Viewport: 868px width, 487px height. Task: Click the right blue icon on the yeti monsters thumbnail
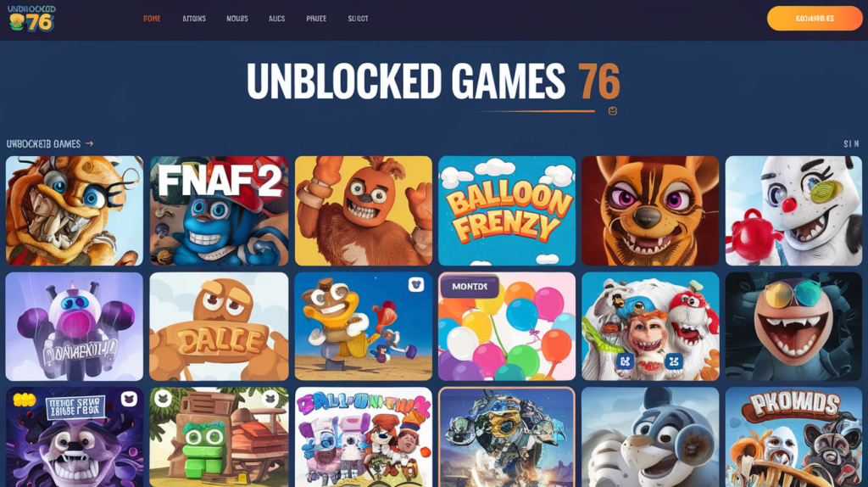674,361
